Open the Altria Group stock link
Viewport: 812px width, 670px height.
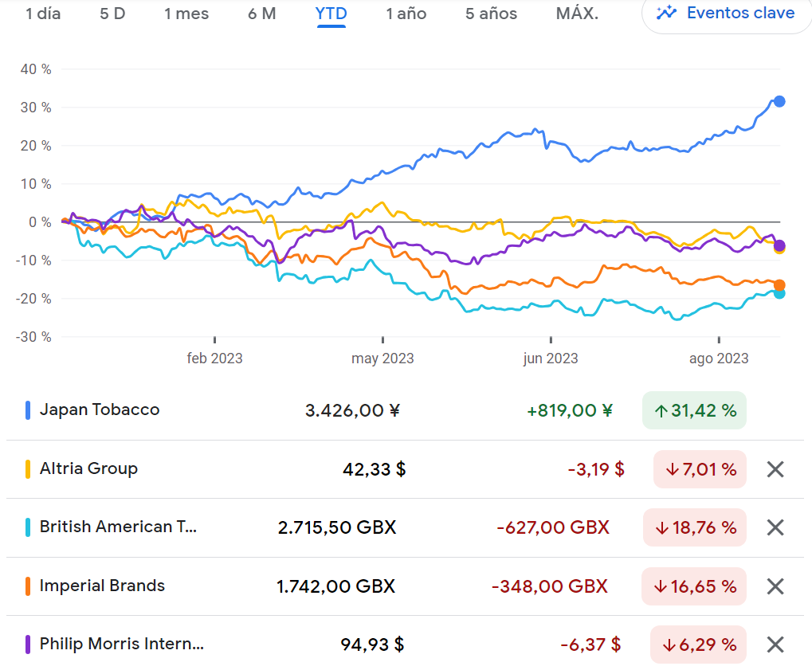88,468
